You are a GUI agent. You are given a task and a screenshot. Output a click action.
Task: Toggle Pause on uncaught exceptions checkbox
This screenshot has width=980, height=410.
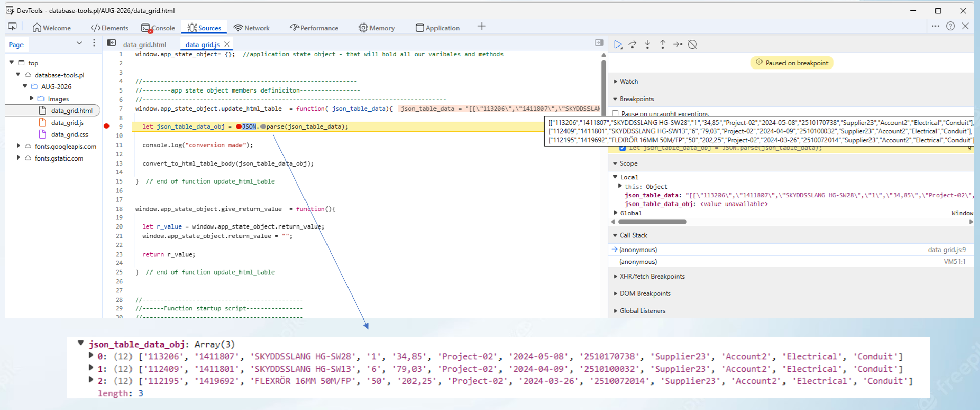tap(615, 114)
